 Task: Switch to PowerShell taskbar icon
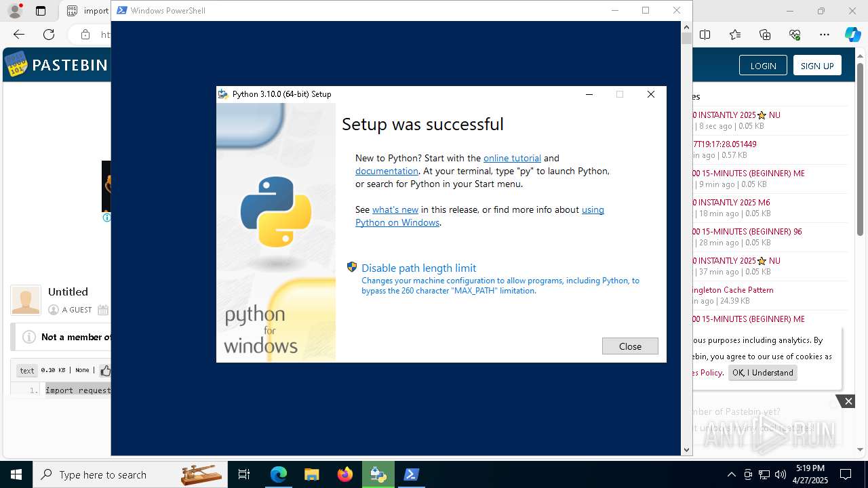[412, 474]
